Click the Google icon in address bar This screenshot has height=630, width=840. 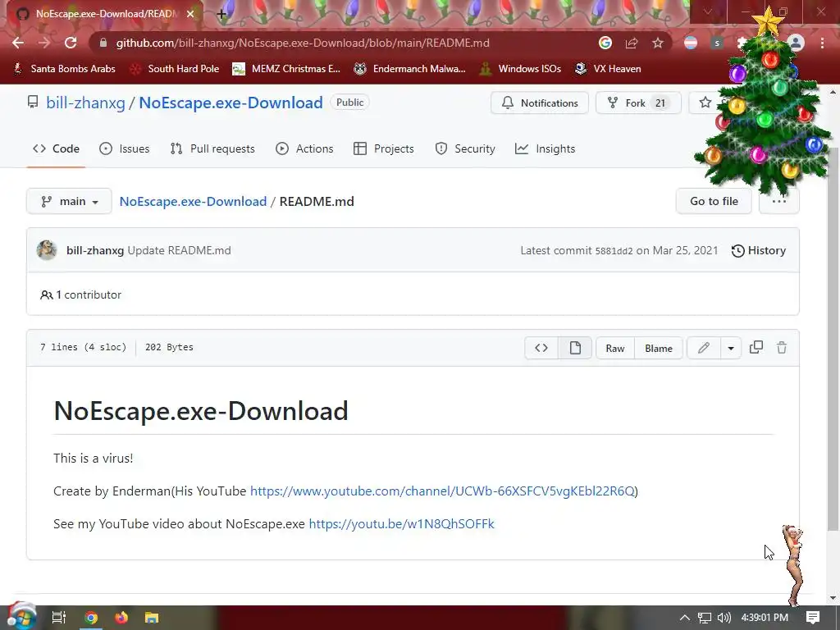pos(605,43)
